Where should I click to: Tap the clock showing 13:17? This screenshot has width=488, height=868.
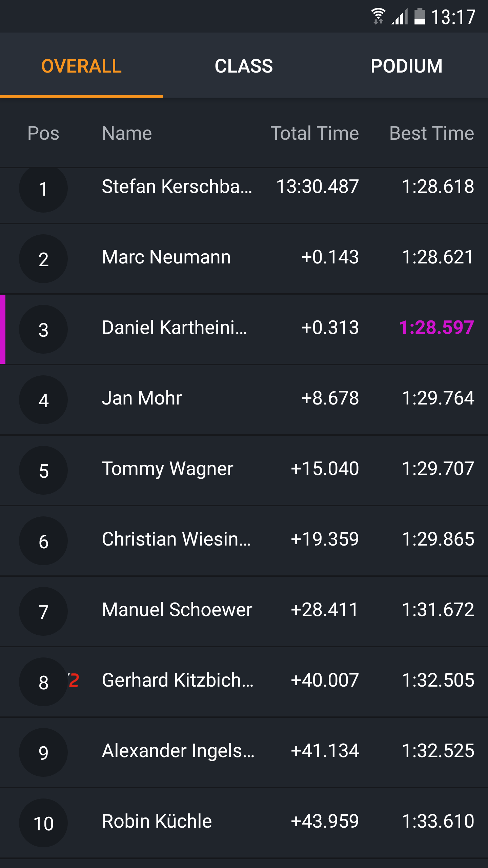pyautogui.click(x=453, y=17)
